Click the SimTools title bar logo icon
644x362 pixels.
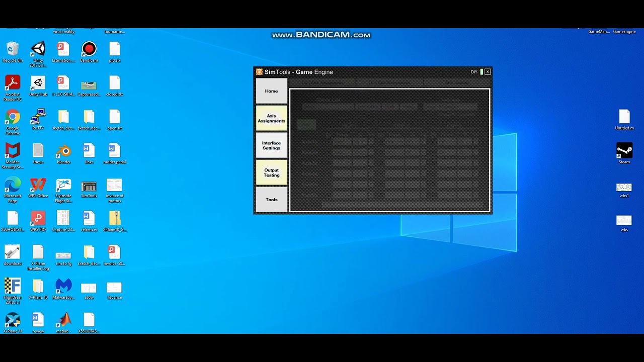tap(259, 72)
